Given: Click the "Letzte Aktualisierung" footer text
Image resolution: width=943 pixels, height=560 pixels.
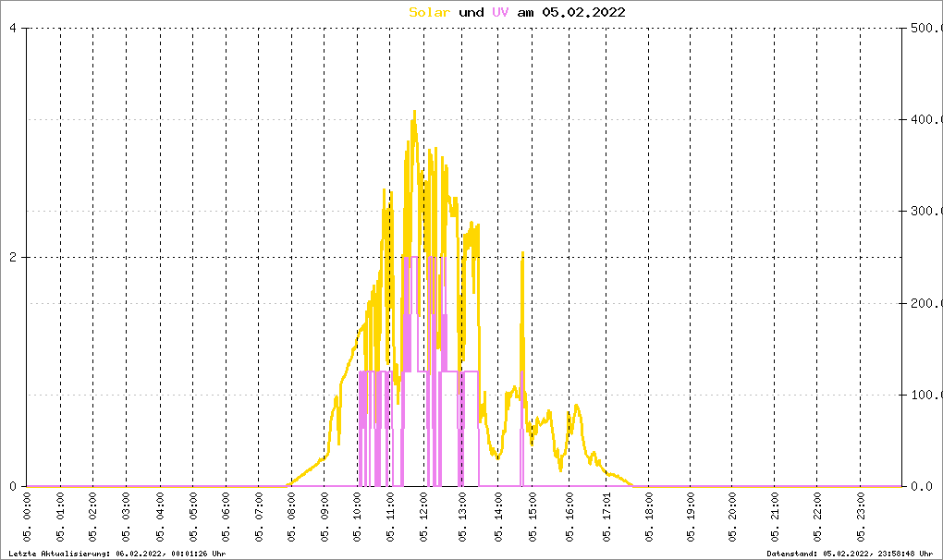Looking at the screenshot, I should click(x=116, y=553).
